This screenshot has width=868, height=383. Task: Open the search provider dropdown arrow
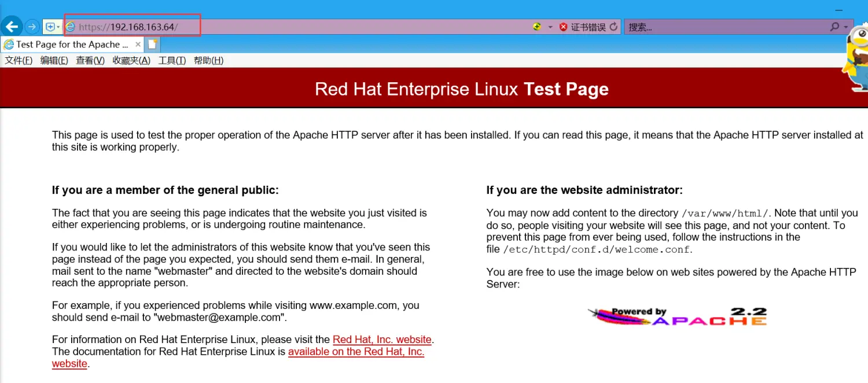point(846,27)
